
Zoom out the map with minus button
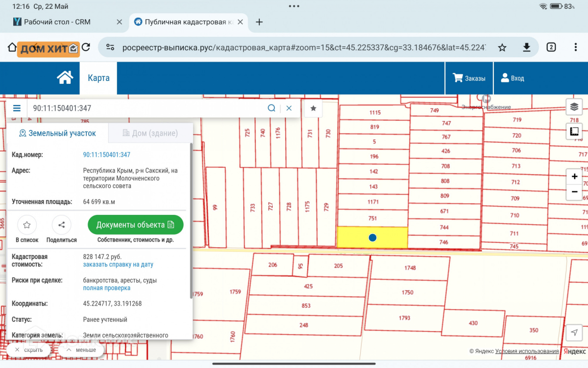point(574,192)
